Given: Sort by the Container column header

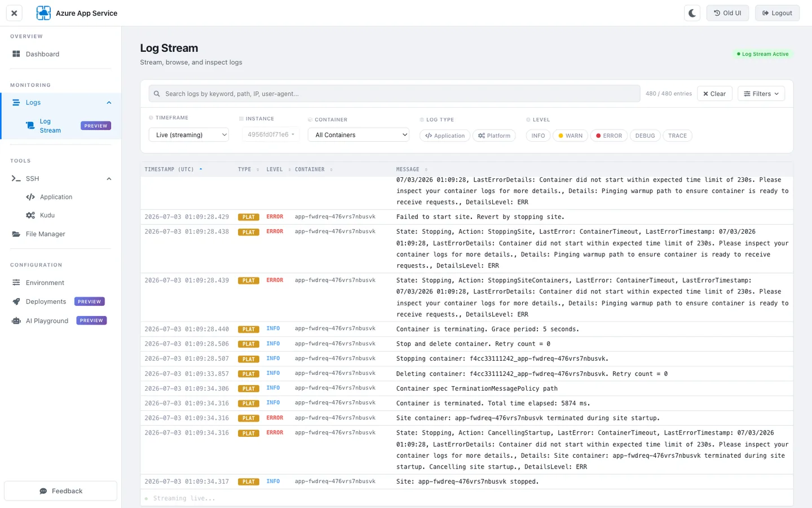Looking at the screenshot, I should [x=314, y=169].
